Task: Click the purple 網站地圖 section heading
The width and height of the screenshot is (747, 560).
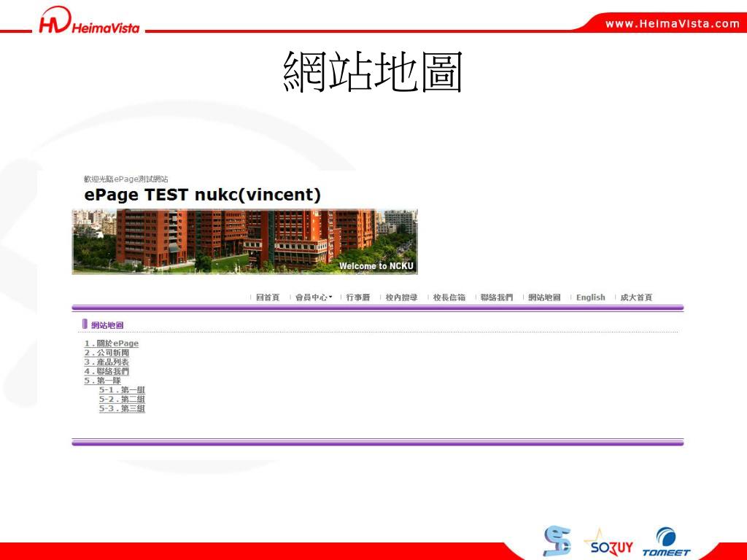Action: 107,325
